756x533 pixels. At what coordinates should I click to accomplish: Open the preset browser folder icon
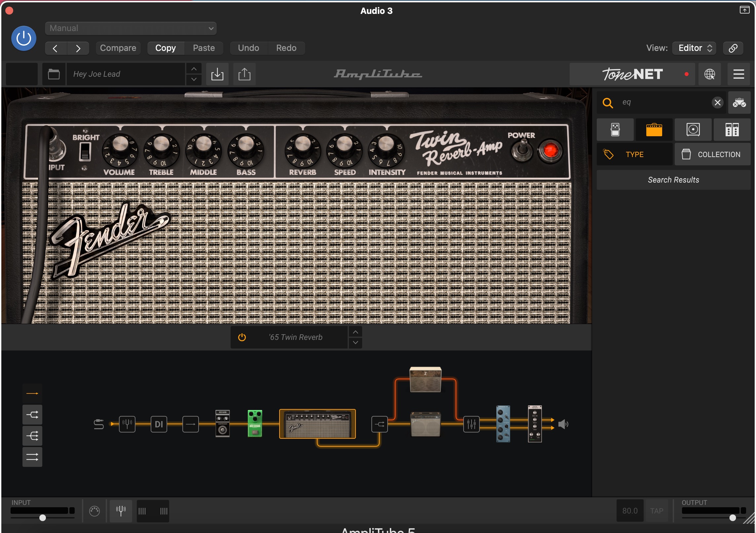coord(54,74)
